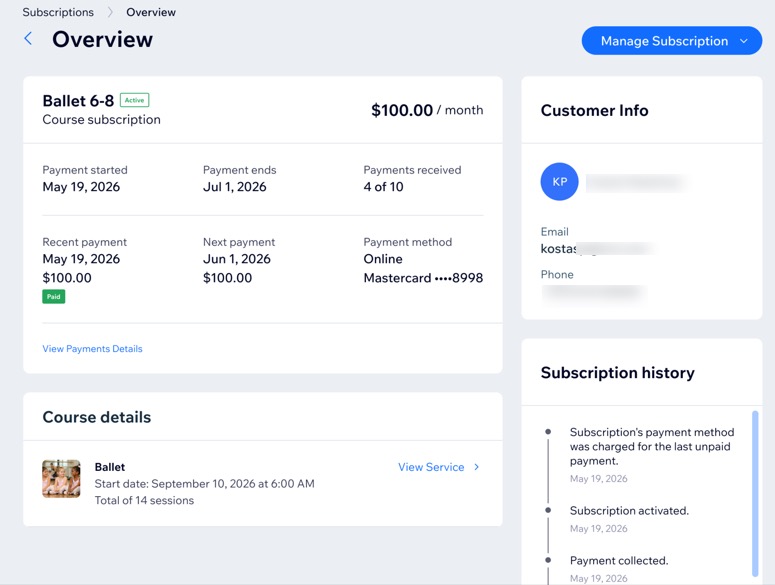Click the chevron beside View Service
775x585 pixels.
tap(476, 467)
